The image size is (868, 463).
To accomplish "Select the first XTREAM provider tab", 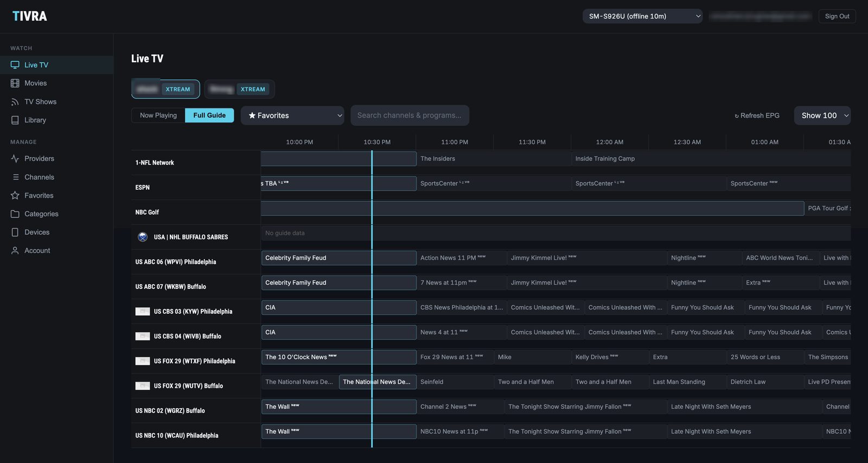I will tap(165, 89).
